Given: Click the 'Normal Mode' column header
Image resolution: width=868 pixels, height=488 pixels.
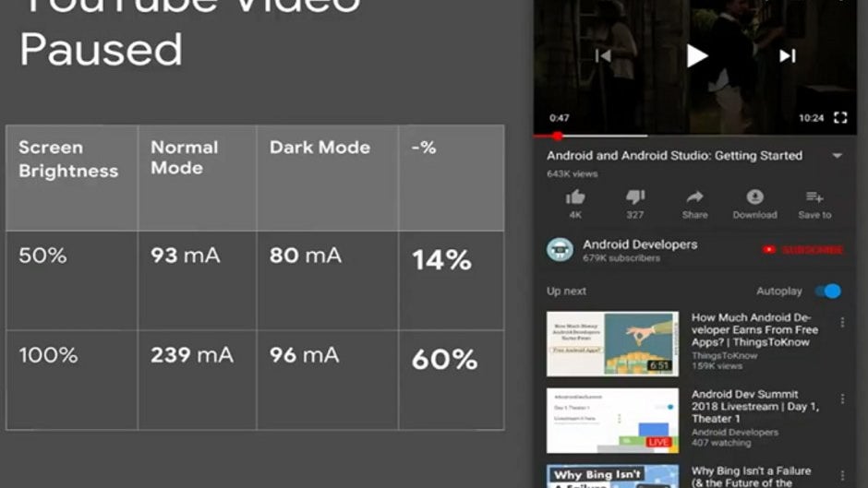Looking at the screenshot, I should (197, 178).
